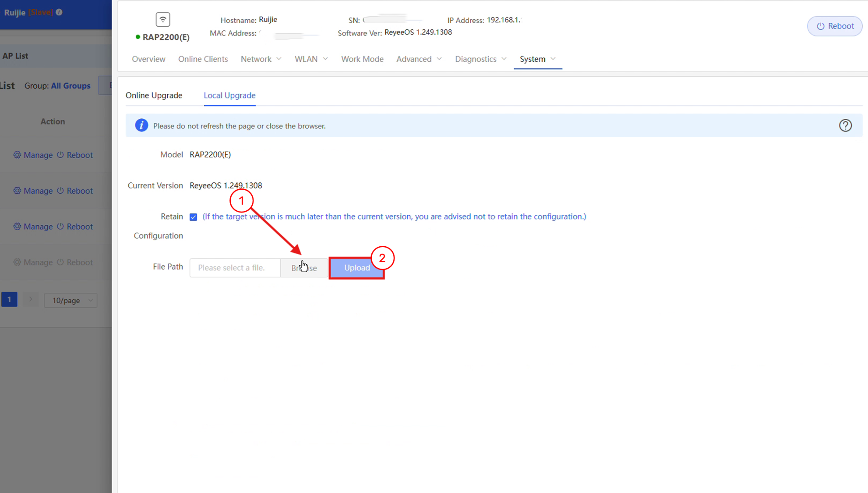868x493 pixels.
Task: Click the AP List heading in the sidebar
Action: (15, 56)
